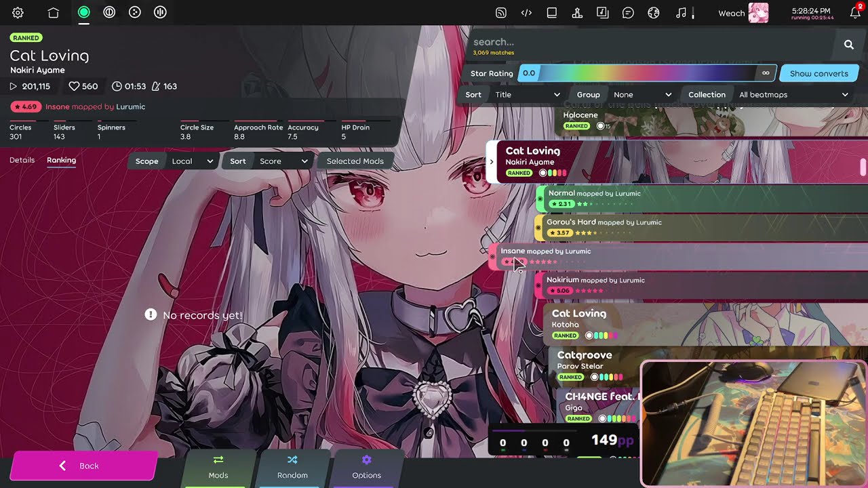Open the CH4NGE feat. beatmap by Giga
This screenshot has width=868, height=488.
pyautogui.click(x=597, y=405)
